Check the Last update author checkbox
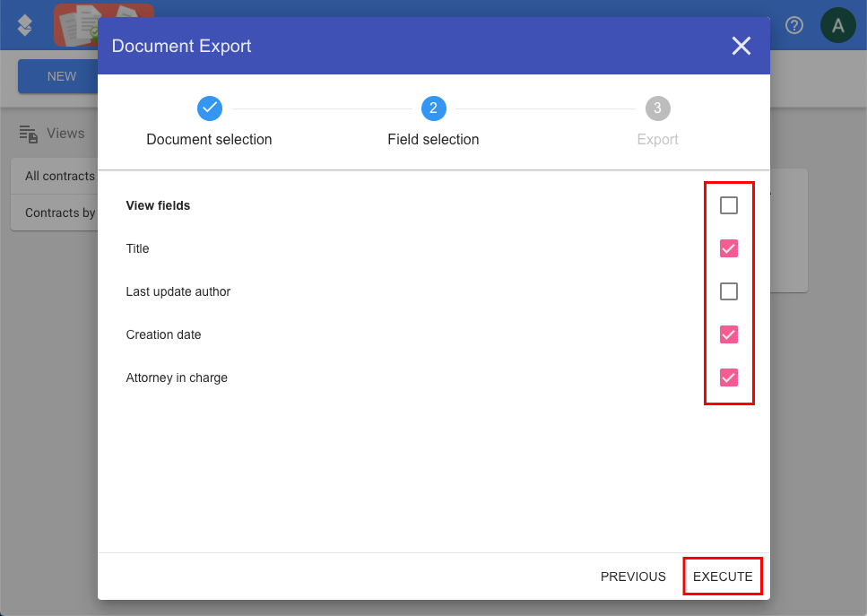The image size is (867, 616). (x=728, y=291)
